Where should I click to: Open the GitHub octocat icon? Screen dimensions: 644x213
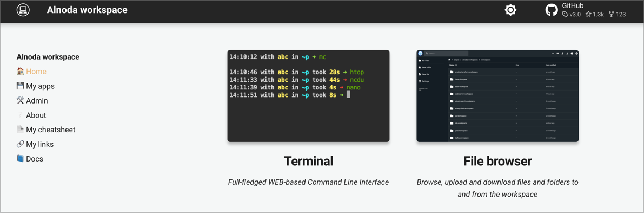coord(552,10)
